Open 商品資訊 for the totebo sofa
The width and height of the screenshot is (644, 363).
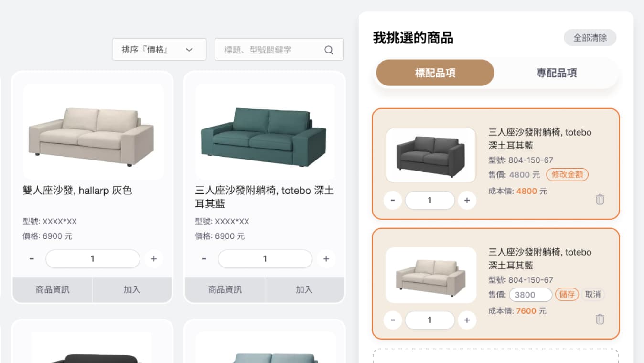pyautogui.click(x=225, y=289)
